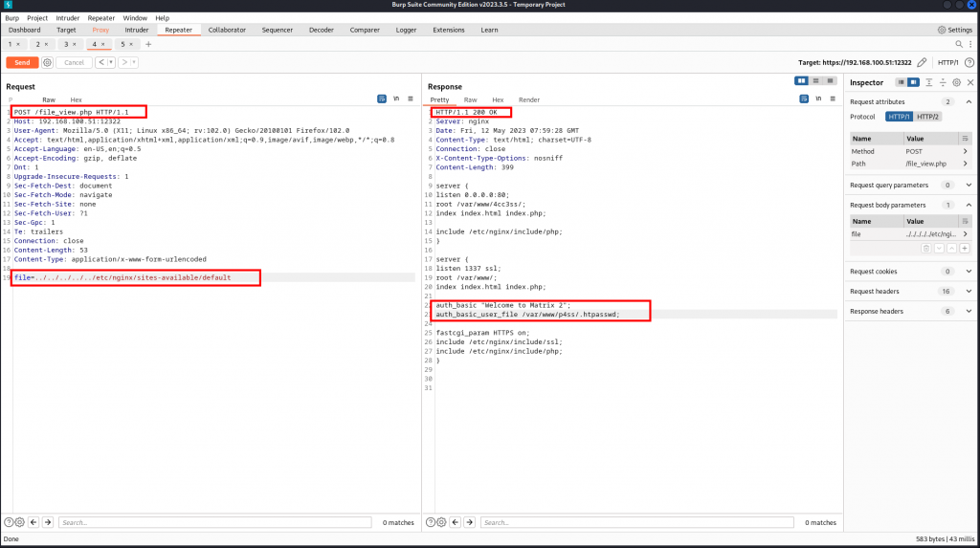The width and height of the screenshot is (980, 548).
Task: Close Repeater tab 4
Action: 103,44
